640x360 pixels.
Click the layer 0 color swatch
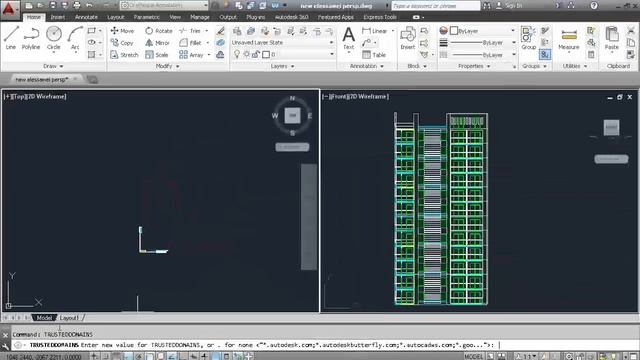click(266, 54)
